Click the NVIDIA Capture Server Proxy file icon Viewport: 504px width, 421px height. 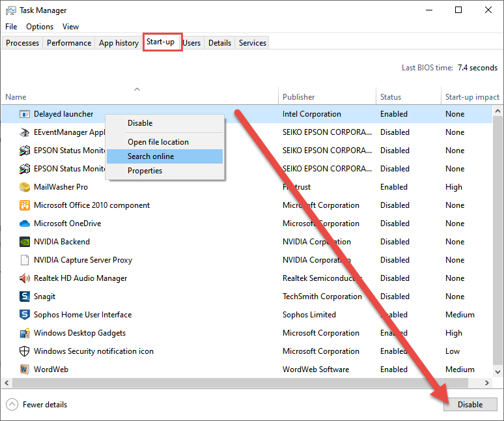click(25, 260)
